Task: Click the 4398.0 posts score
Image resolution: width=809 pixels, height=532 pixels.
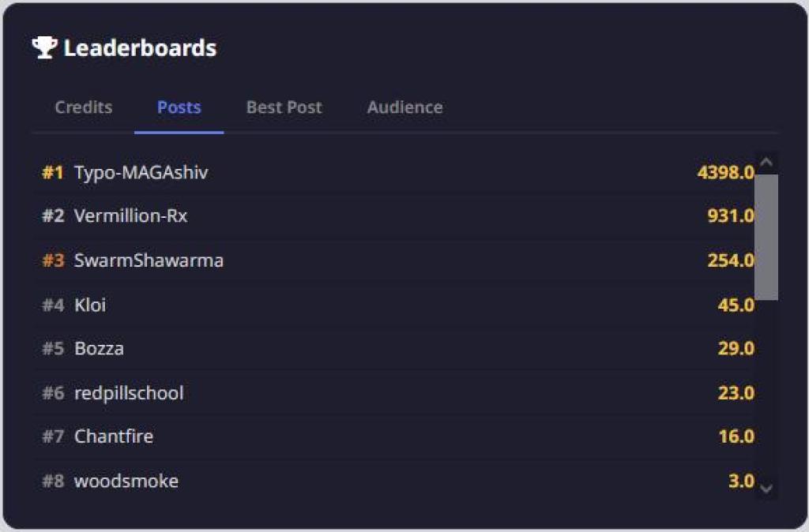Action: (725, 173)
